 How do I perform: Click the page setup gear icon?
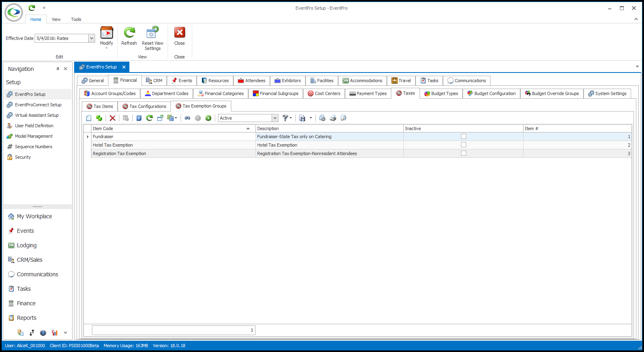(x=322, y=118)
